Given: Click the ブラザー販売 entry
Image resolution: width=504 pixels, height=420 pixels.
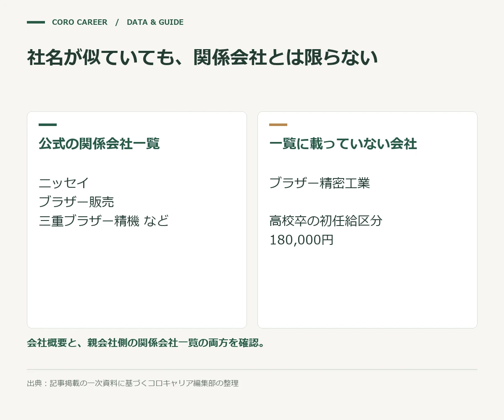Looking at the screenshot, I should [x=76, y=202].
